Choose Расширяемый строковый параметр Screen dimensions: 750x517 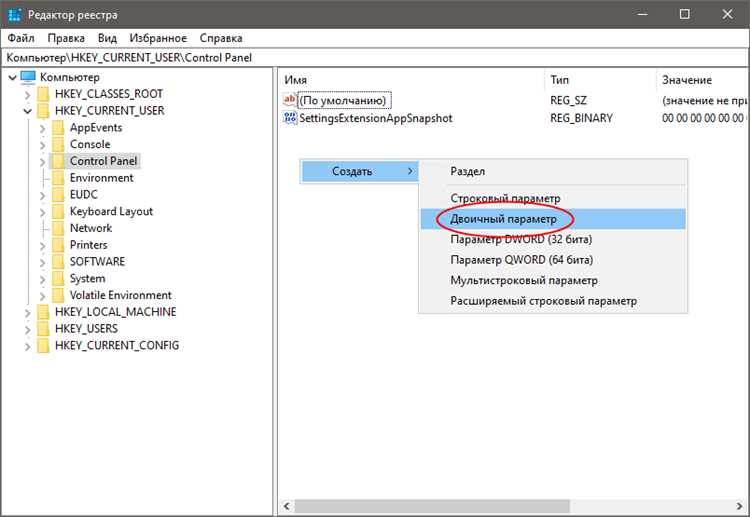(553, 301)
